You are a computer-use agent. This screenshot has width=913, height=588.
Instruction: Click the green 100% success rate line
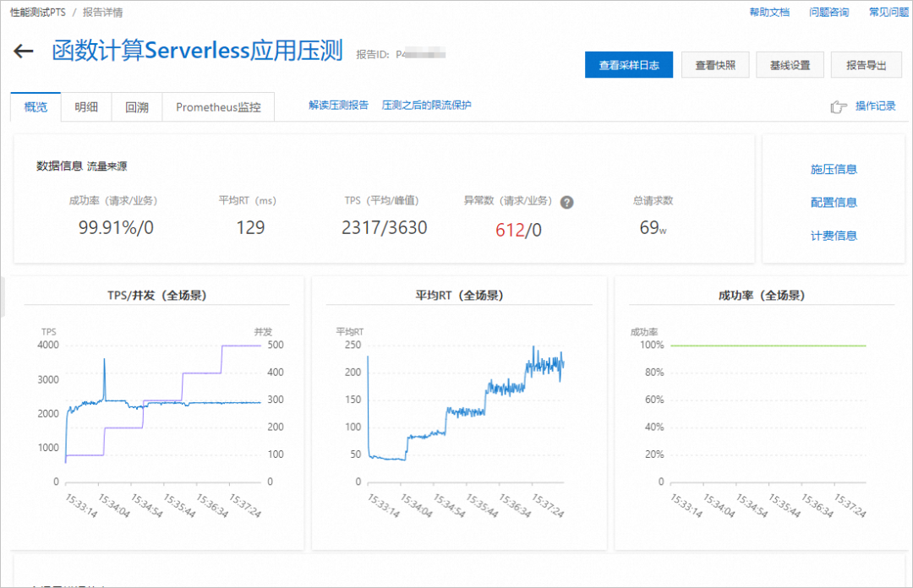click(768, 346)
